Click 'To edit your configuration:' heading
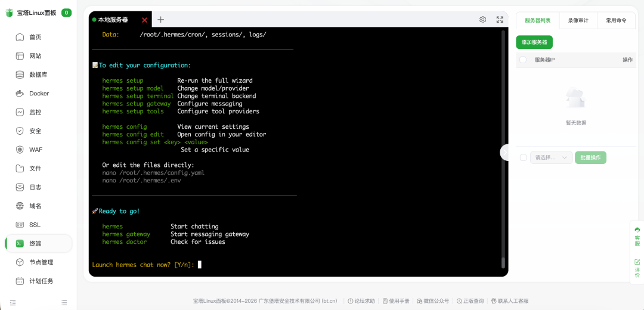This screenshot has height=310, width=644. (x=145, y=66)
